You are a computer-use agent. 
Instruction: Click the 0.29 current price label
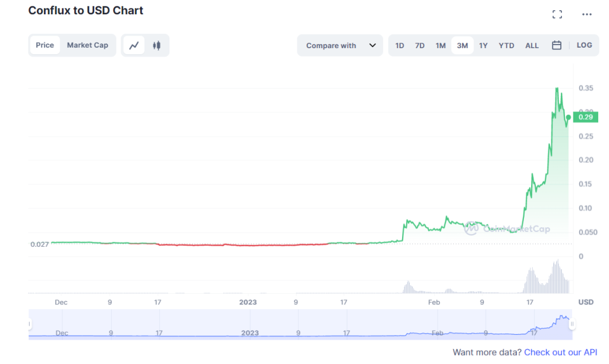point(586,117)
